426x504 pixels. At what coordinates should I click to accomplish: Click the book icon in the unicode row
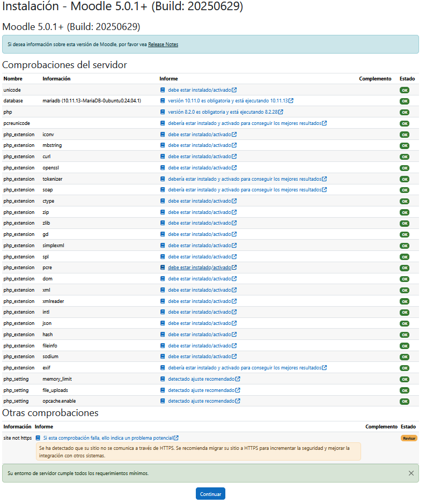tap(163, 90)
